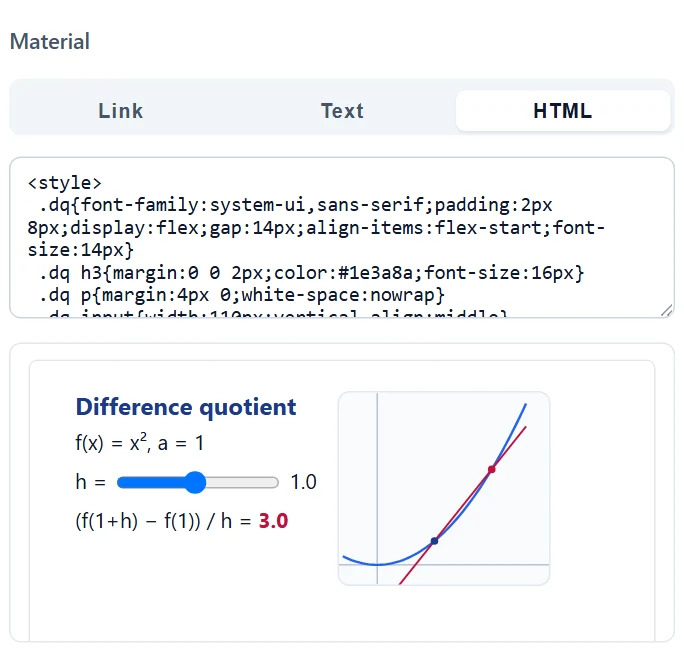684x663 pixels.
Task: Click the filled blue part of the h slider track
Action: point(150,482)
